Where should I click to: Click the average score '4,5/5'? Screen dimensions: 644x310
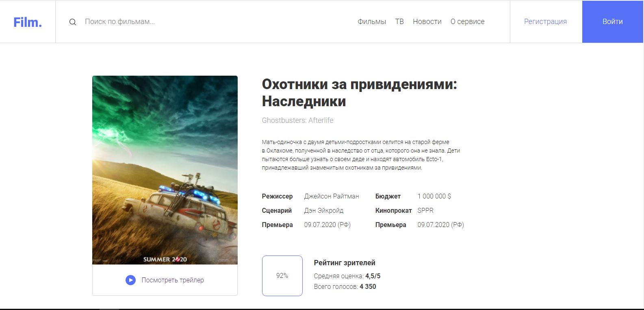point(373,276)
